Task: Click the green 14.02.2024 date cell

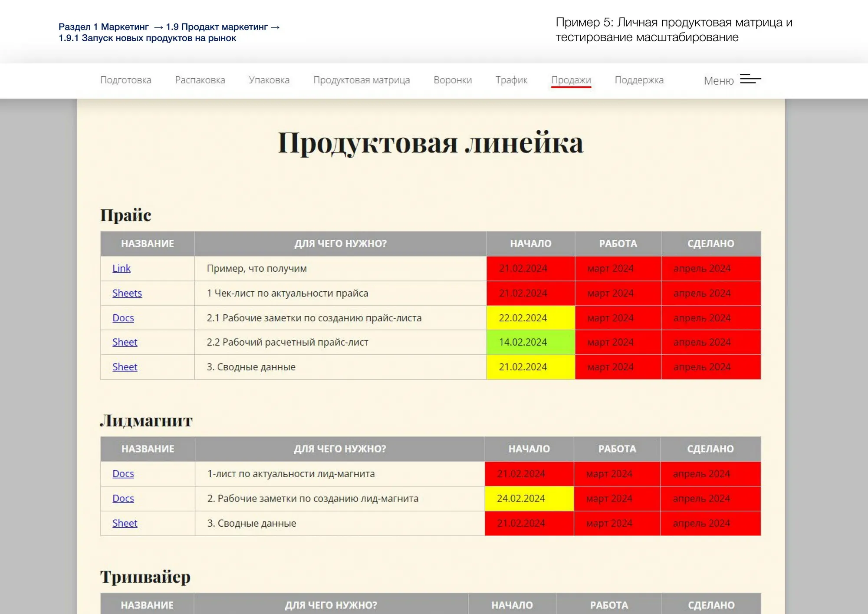Action: [x=531, y=342]
